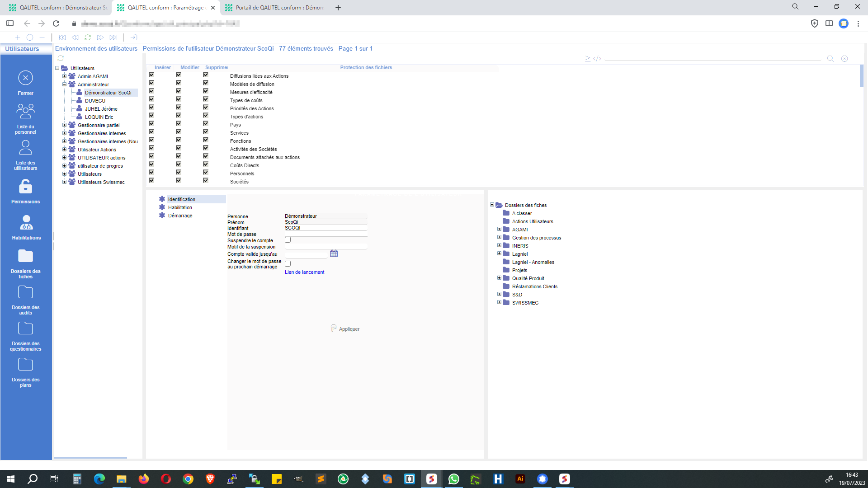Refresh the users tree icon
Image resolution: width=868 pixels, height=488 pixels.
pos(61,58)
